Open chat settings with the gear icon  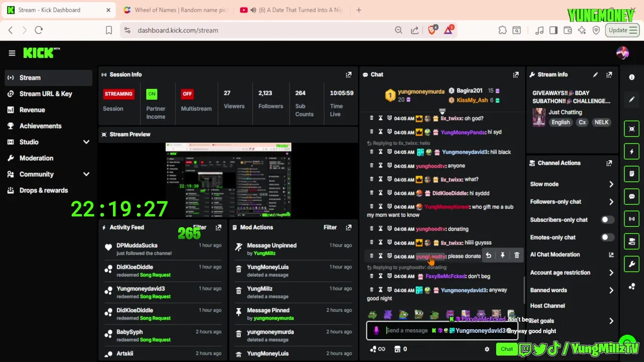click(x=487, y=349)
